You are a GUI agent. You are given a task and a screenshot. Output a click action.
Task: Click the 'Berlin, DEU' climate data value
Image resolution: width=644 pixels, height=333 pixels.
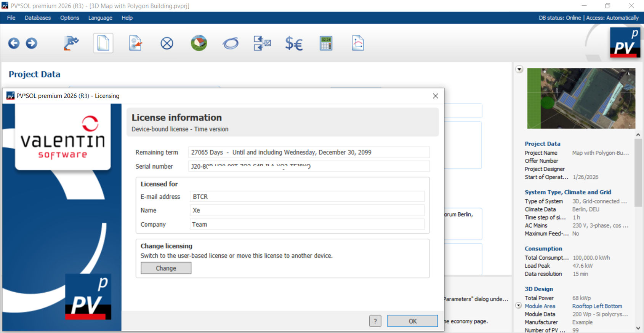click(x=586, y=209)
